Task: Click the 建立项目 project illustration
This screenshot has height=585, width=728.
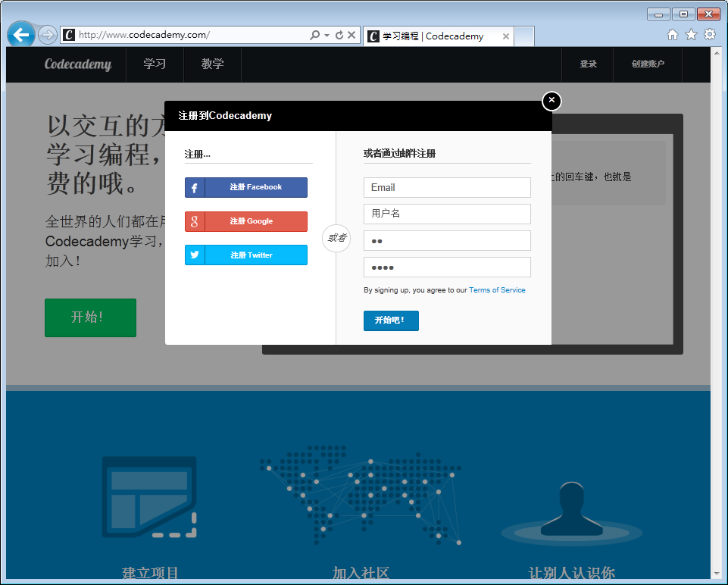Action: click(x=149, y=497)
